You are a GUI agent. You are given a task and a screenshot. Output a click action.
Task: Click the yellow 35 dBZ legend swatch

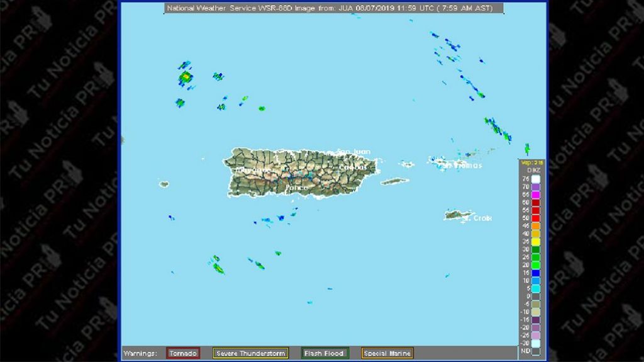click(x=536, y=241)
